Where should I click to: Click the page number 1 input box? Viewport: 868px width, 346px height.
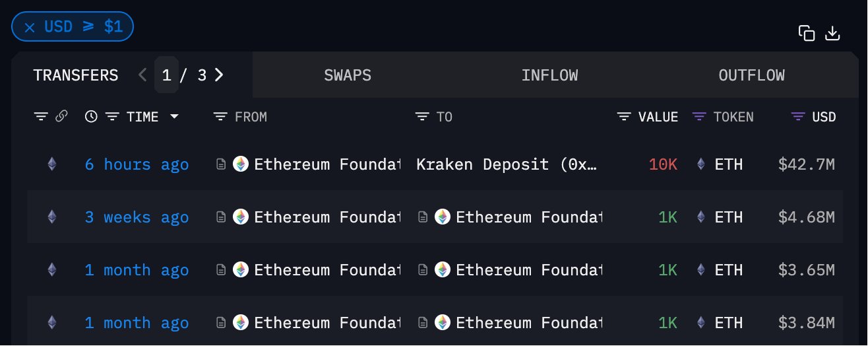coord(166,75)
